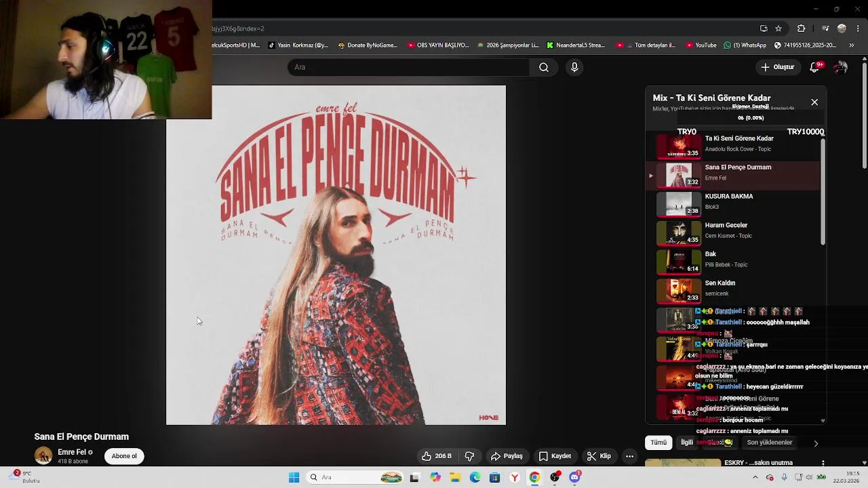Open the YouTube bookmark

click(x=701, y=45)
